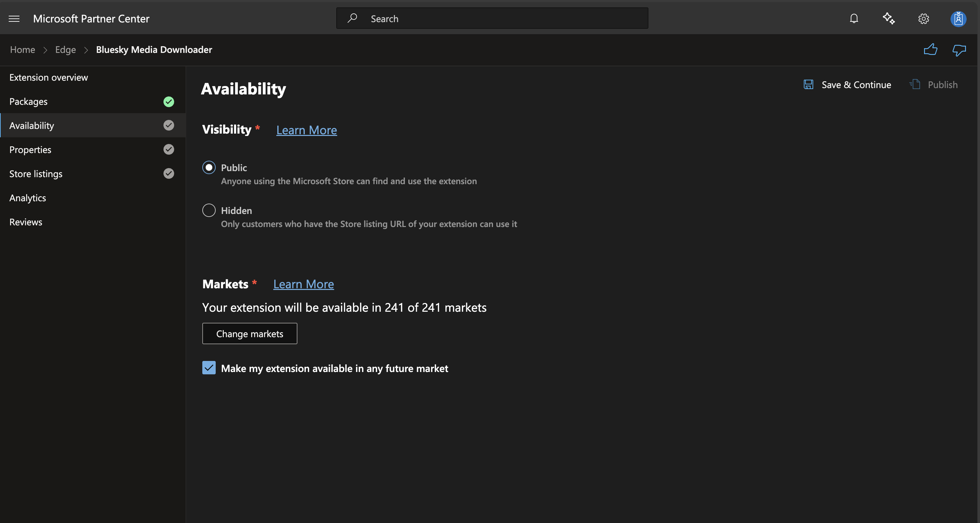Open the Analytics section
980x523 pixels.
coord(27,198)
